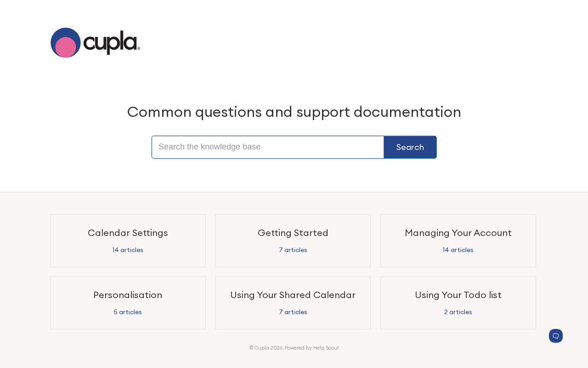Go to Managing Your Account category
The width and height of the screenshot is (588, 368).
tap(458, 233)
